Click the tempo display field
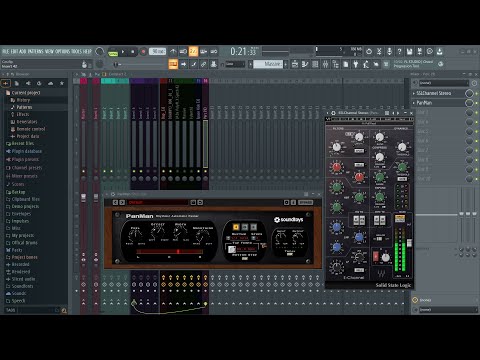 point(157,52)
